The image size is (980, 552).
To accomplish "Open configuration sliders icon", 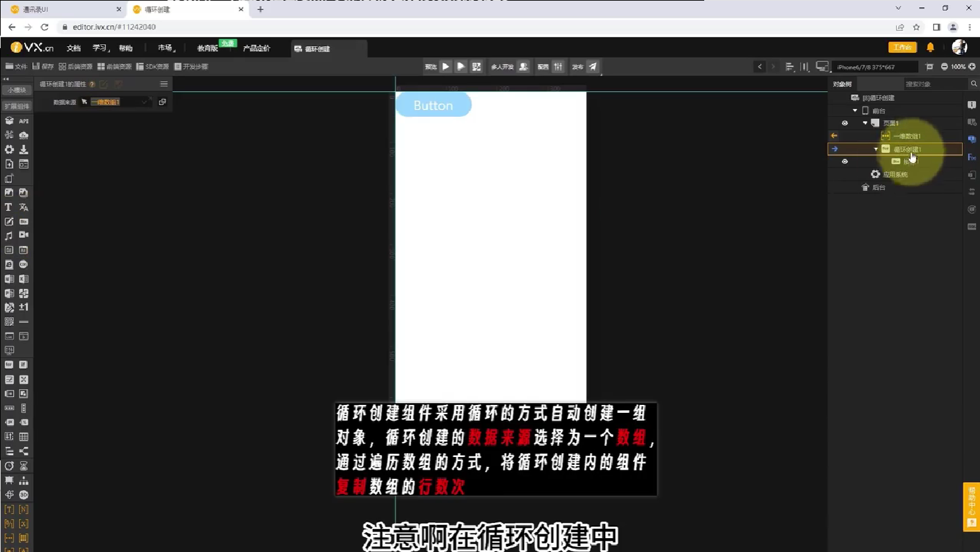I will [x=558, y=67].
